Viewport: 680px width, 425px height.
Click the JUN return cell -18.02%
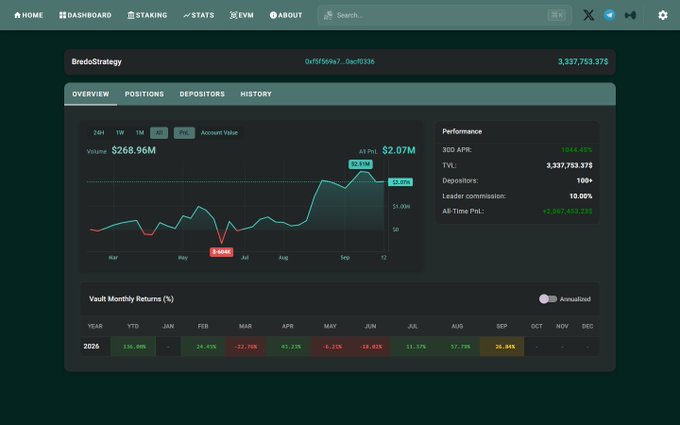pyautogui.click(x=371, y=347)
